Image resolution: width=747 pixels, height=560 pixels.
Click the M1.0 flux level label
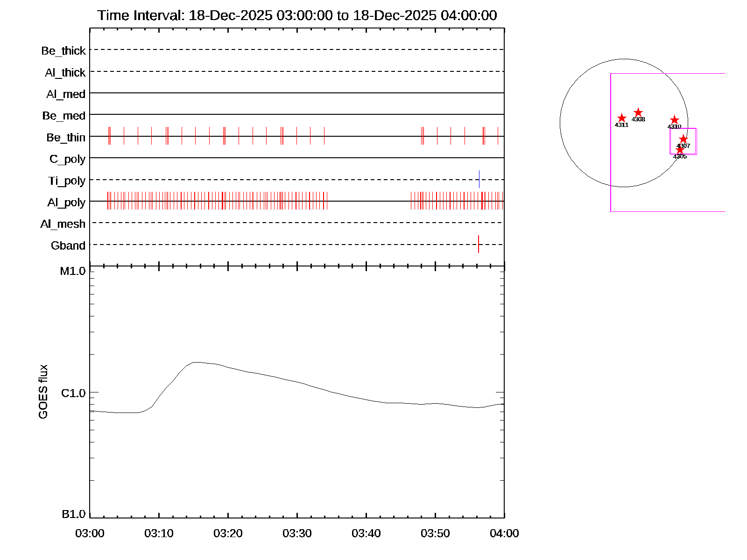73,271
